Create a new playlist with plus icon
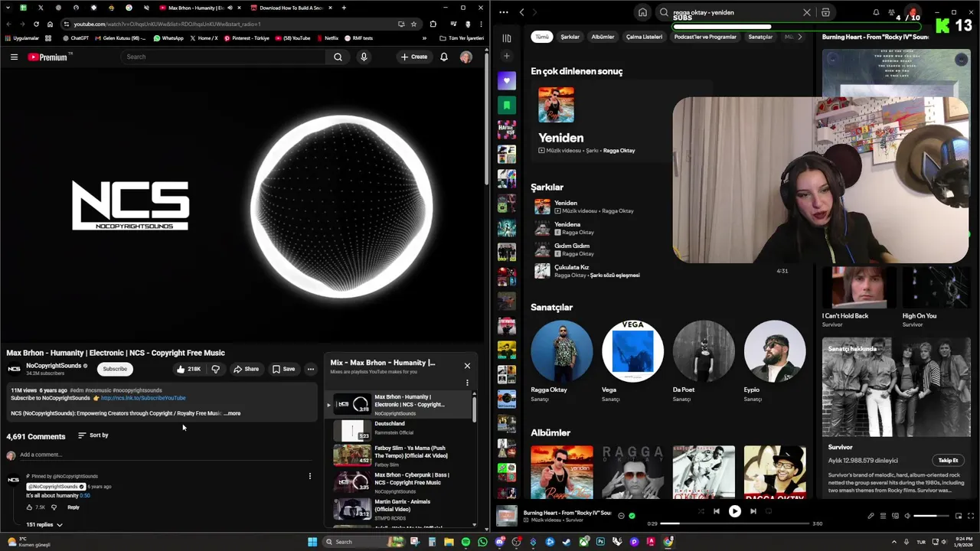This screenshot has height=551, width=980. point(506,56)
